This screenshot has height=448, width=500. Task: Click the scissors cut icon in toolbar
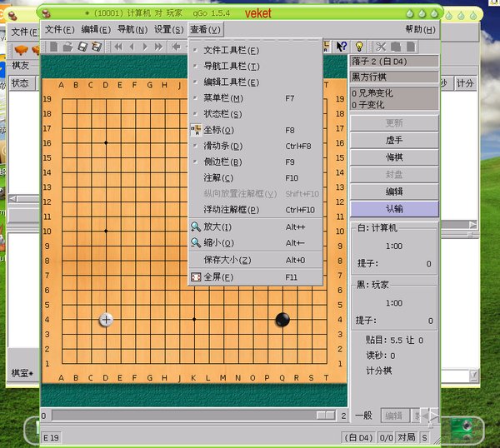pyautogui.click(x=381, y=47)
